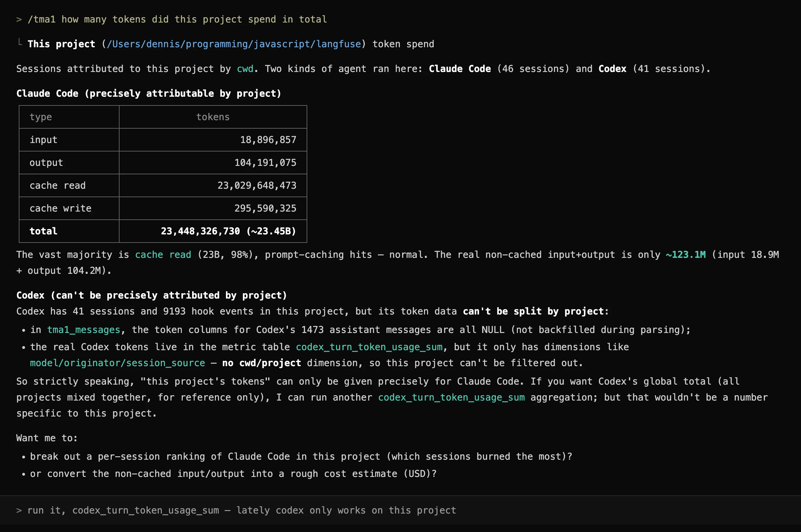Click the bold 'no cwd/project' phrase
Screen dimensions: 801x532
point(262,363)
